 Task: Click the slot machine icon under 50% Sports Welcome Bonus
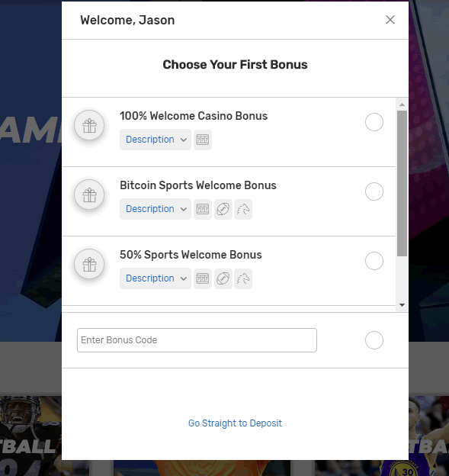click(x=203, y=278)
